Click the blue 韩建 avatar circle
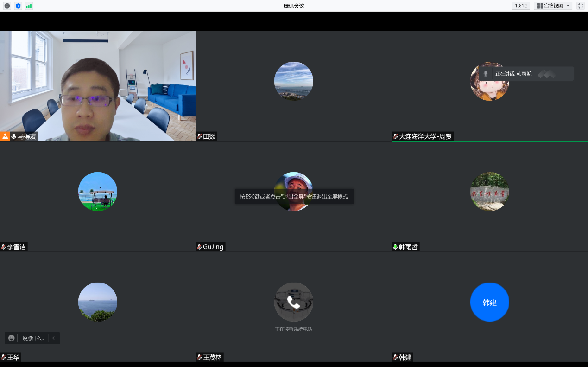 coord(489,302)
